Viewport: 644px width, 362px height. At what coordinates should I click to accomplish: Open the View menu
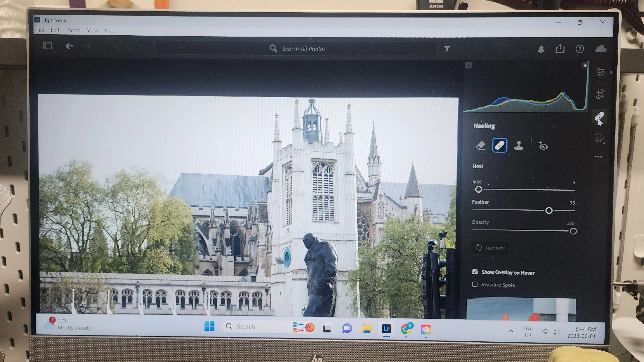[93, 30]
